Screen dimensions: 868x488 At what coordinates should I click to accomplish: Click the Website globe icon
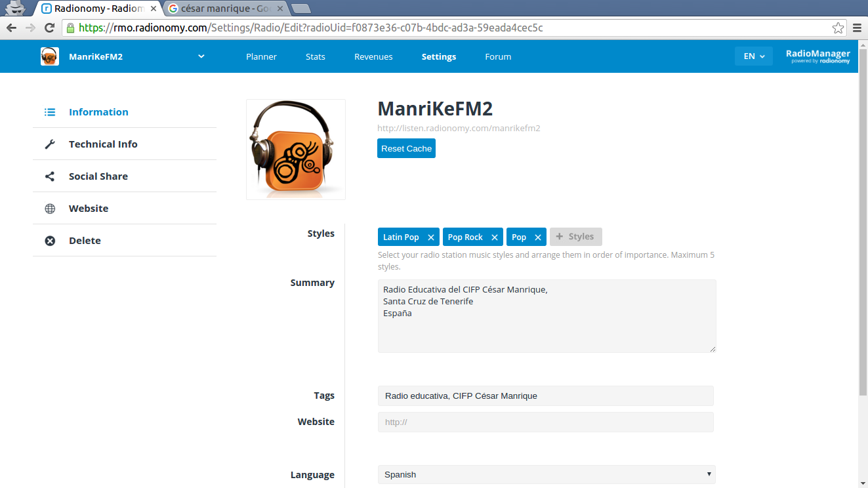50,209
